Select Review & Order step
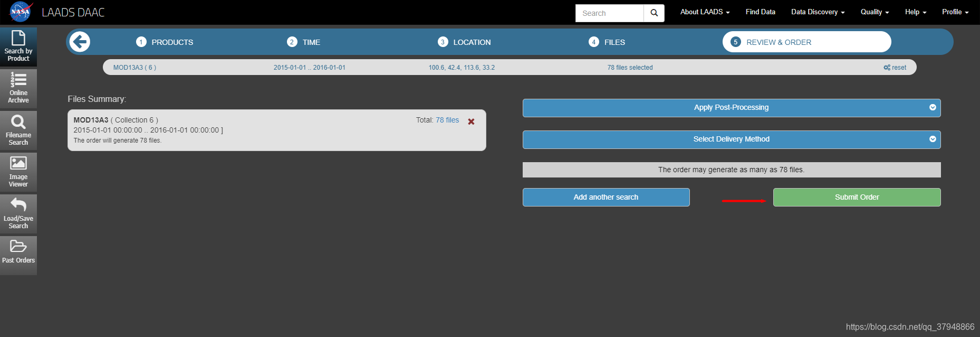This screenshot has height=337, width=980. click(806, 42)
